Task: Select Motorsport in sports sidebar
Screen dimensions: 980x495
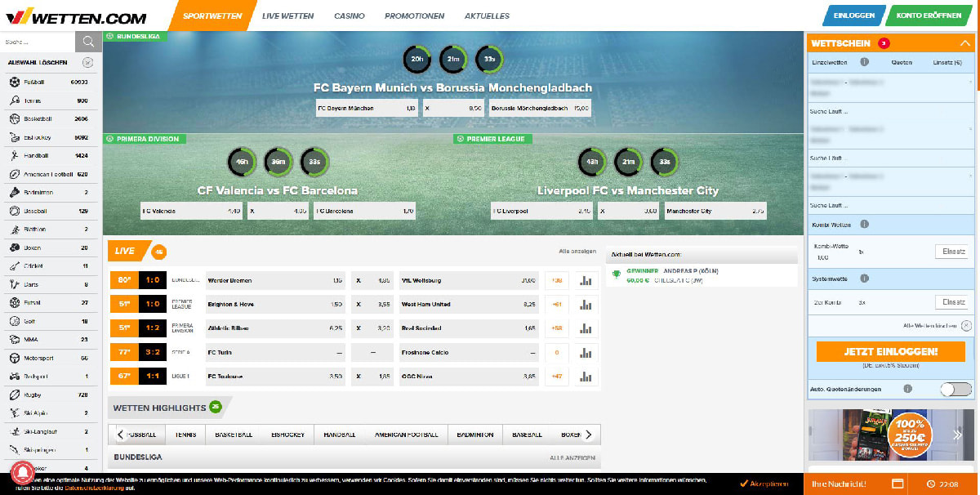Action: tap(49, 358)
